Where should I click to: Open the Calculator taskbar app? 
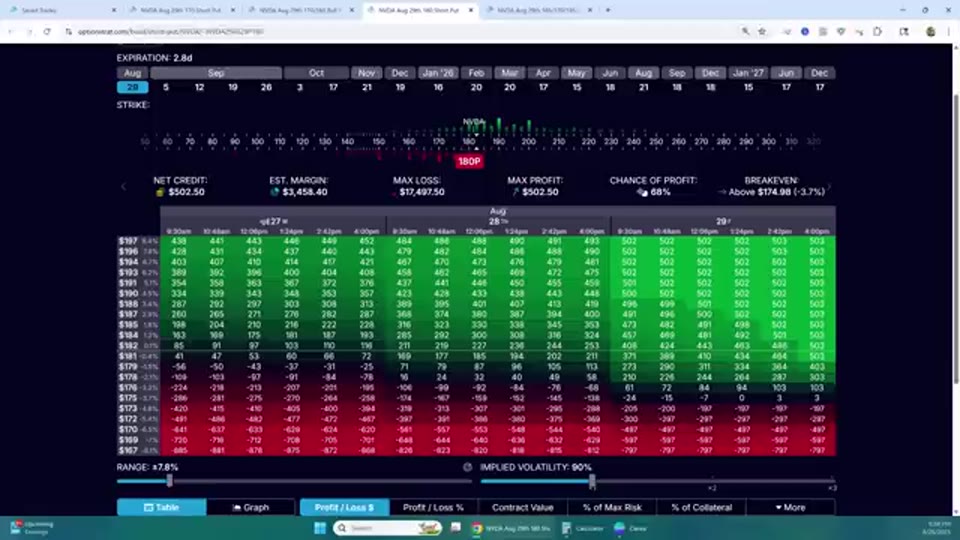583,528
